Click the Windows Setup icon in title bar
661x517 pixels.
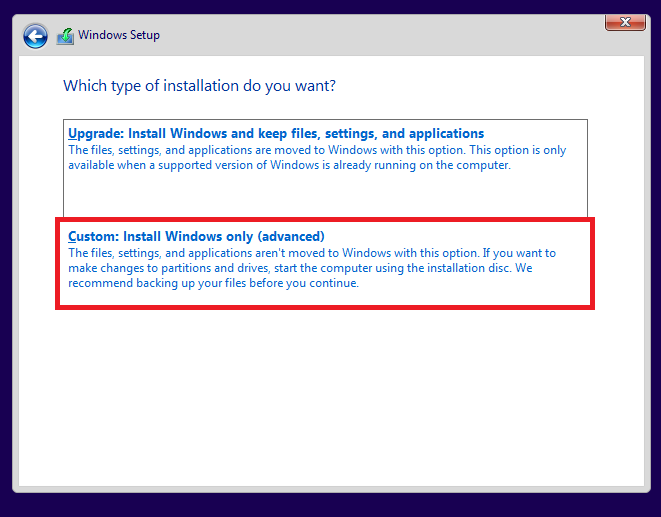(65, 36)
